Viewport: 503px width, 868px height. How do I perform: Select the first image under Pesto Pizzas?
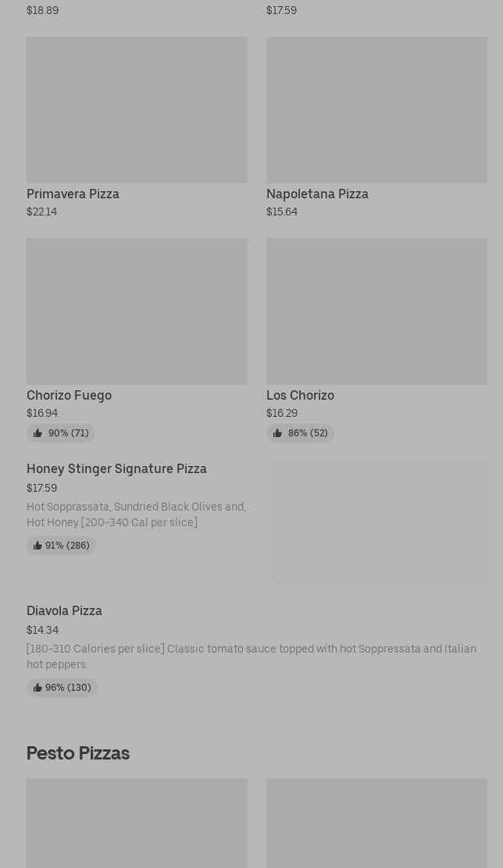pos(137,823)
